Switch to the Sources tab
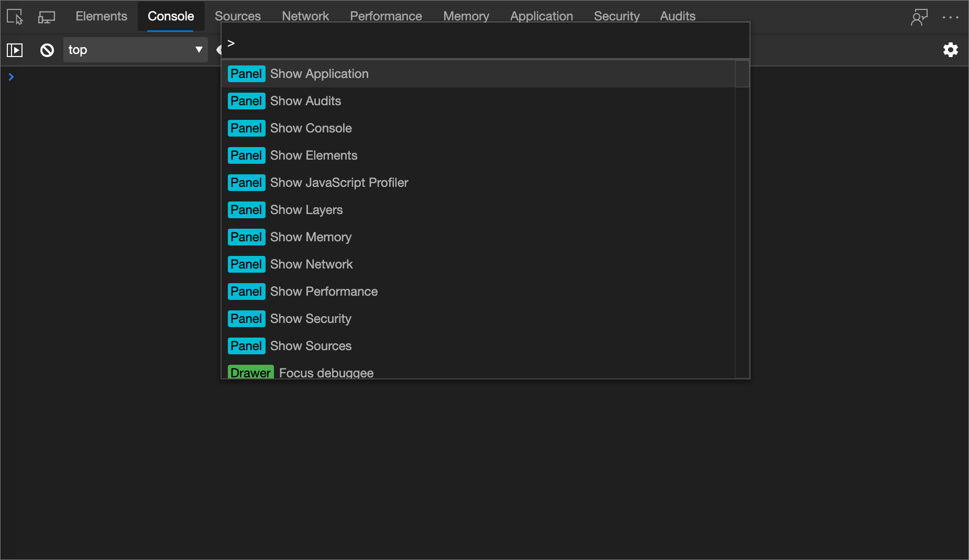The image size is (969, 560). coord(238,16)
